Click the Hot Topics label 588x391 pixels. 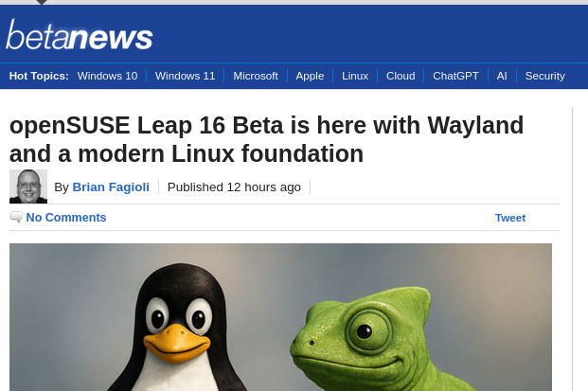tap(39, 76)
